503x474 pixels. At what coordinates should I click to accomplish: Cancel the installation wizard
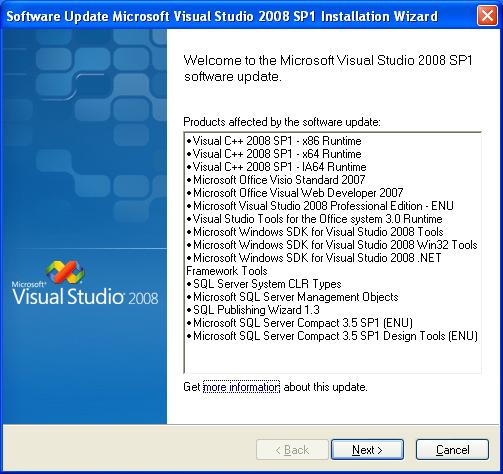(452, 450)
